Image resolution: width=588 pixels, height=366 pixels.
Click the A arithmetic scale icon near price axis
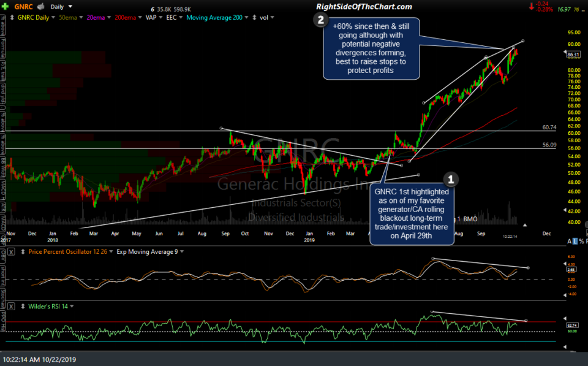click(570, 241)
